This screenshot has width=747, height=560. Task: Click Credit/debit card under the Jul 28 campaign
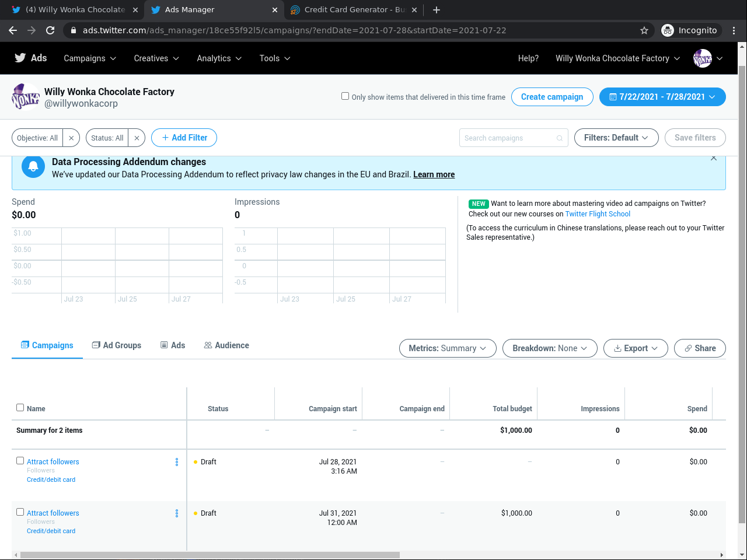[x=51, y=480]
